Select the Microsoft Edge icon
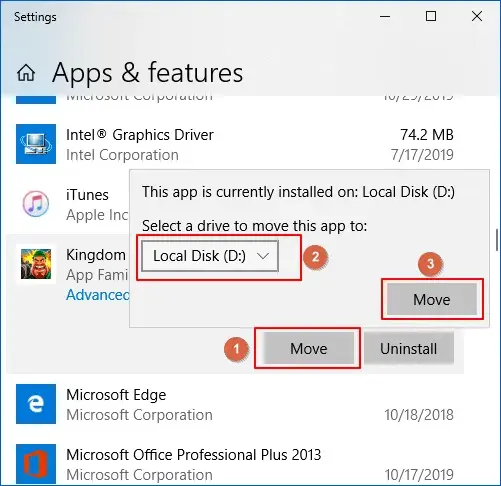 point(36,404)
